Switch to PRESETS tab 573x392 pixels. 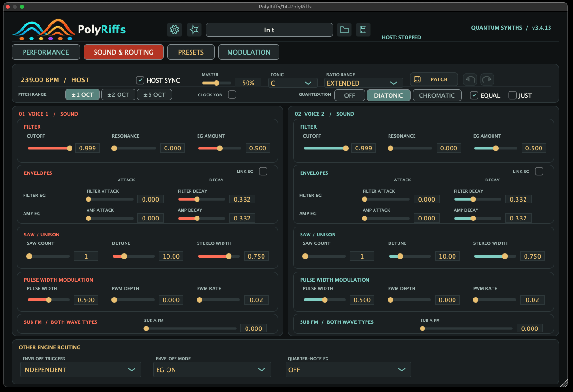191,52
